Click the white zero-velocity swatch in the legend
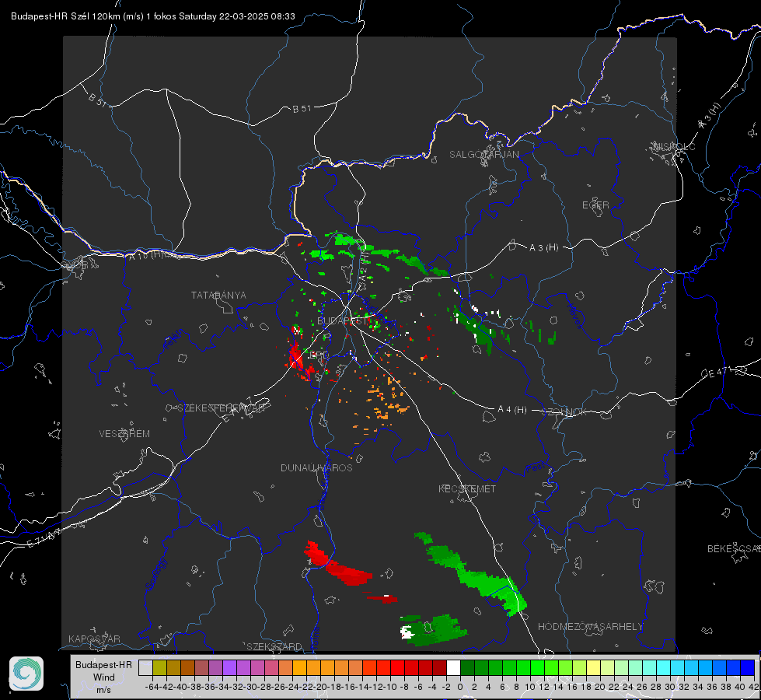Viewport: 761px width, 700px height. (x=453, y=668)
